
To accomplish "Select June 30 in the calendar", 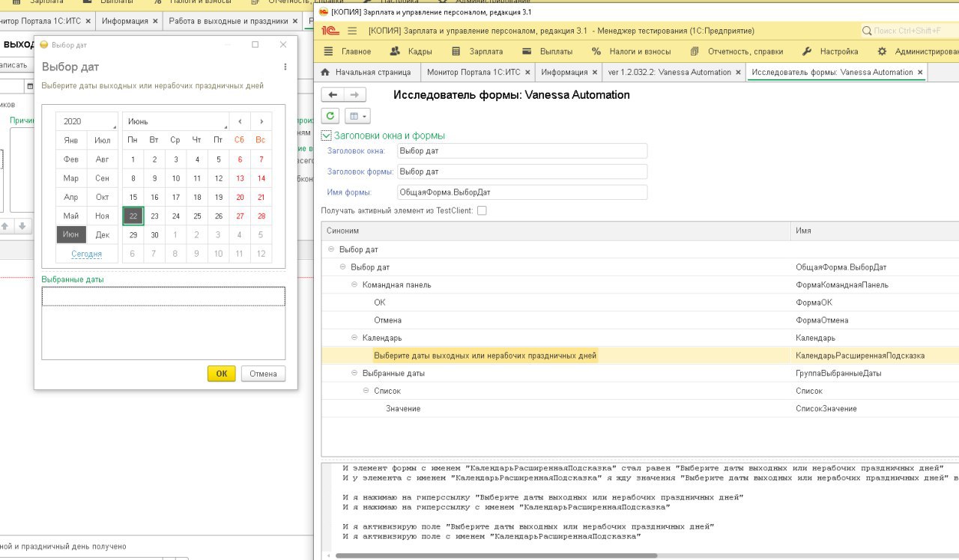I will [x=154, y=235].
